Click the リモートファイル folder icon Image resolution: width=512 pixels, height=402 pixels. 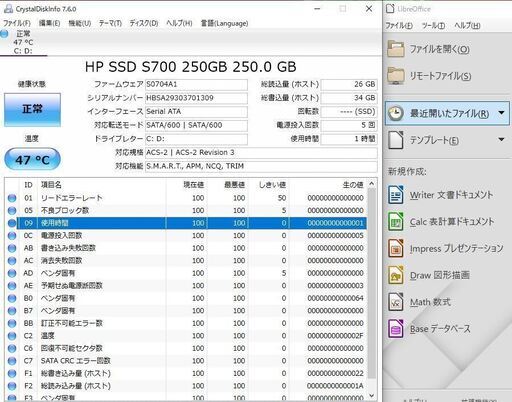[396, 76]
